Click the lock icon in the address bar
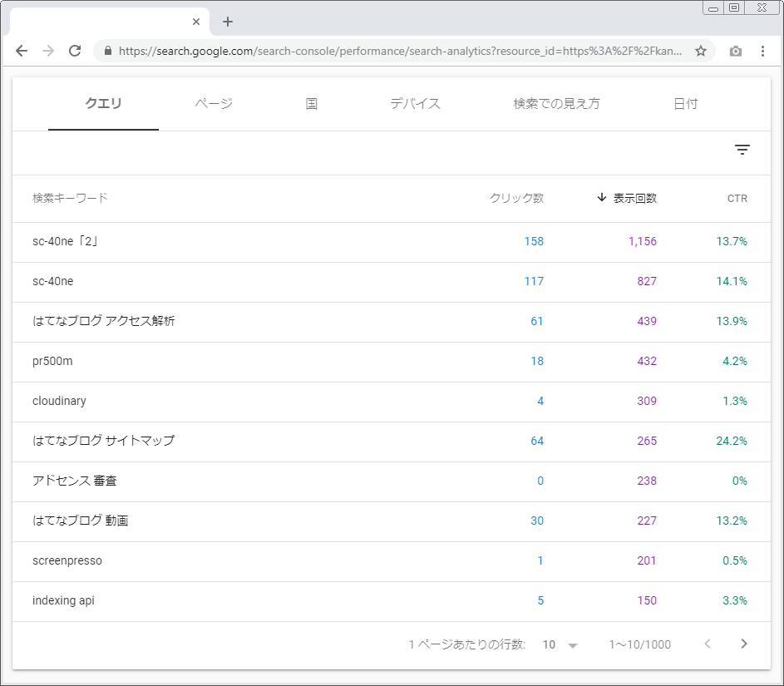This screenshot has width=784, height=686. (x=107, y=51)
